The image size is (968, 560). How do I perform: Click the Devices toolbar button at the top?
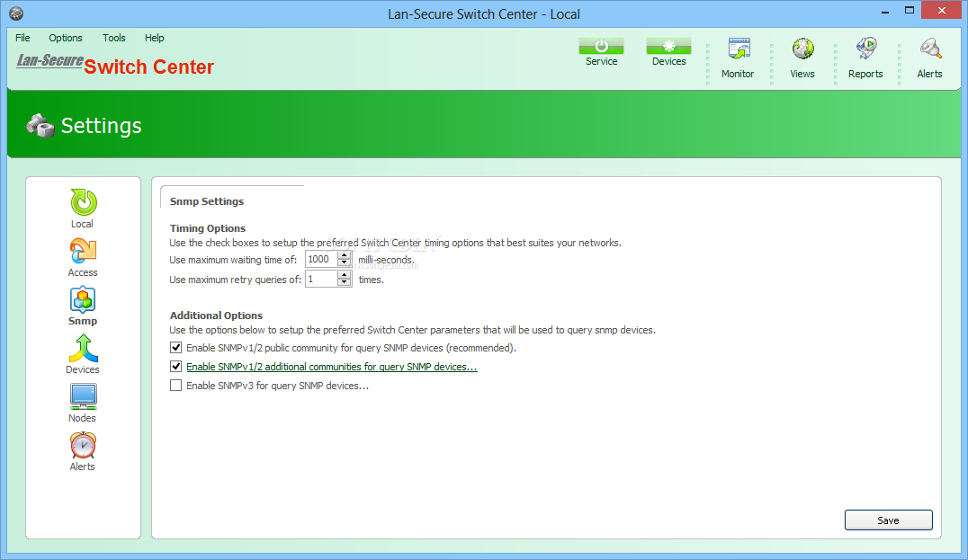[x=668, y=46]
